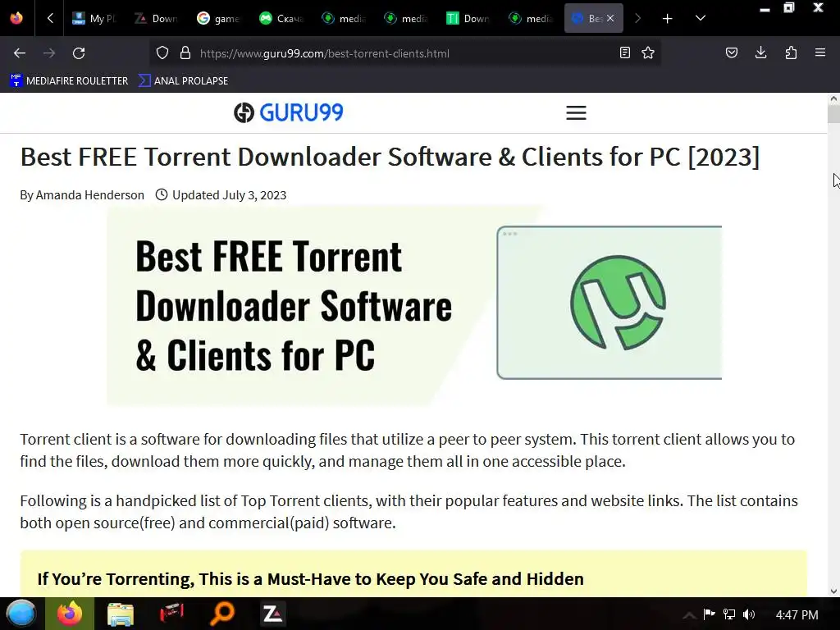Open the Zona app from taskbar

click(x=272, y=614)
